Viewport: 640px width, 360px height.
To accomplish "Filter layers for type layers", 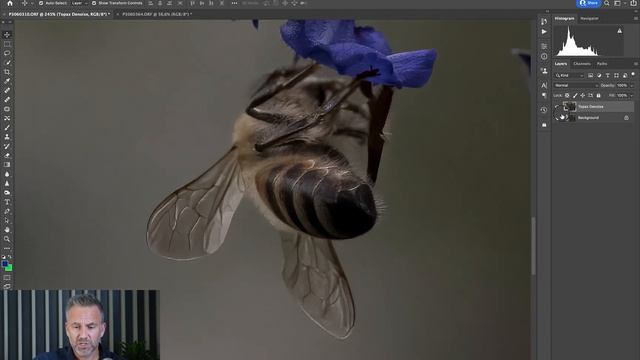I will [608, 76].
